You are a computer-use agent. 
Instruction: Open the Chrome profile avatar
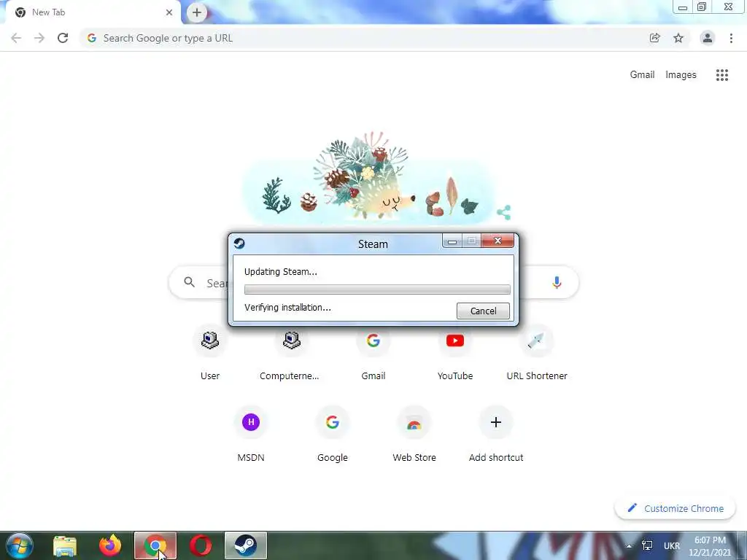point(707,38)
